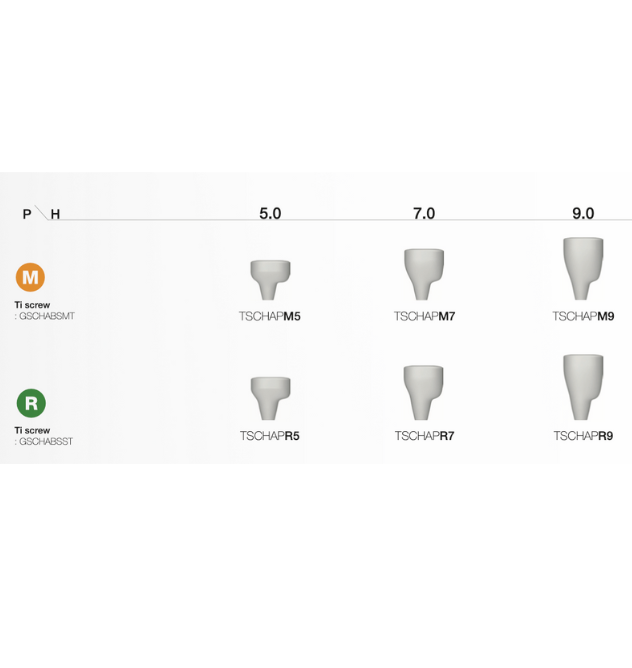Click the TSCHAPM7 product code label
The width and height of the screenshot is (632, 668).
(x=424, y=317)
